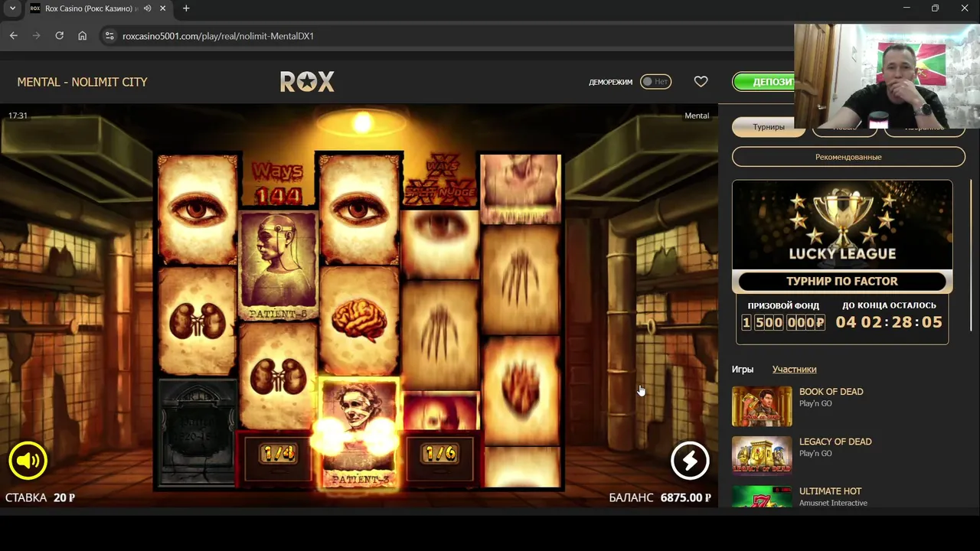The width and height of the screenshot is (980, 551).
Task: Click the Ways 144 counter
Action: 277,183
